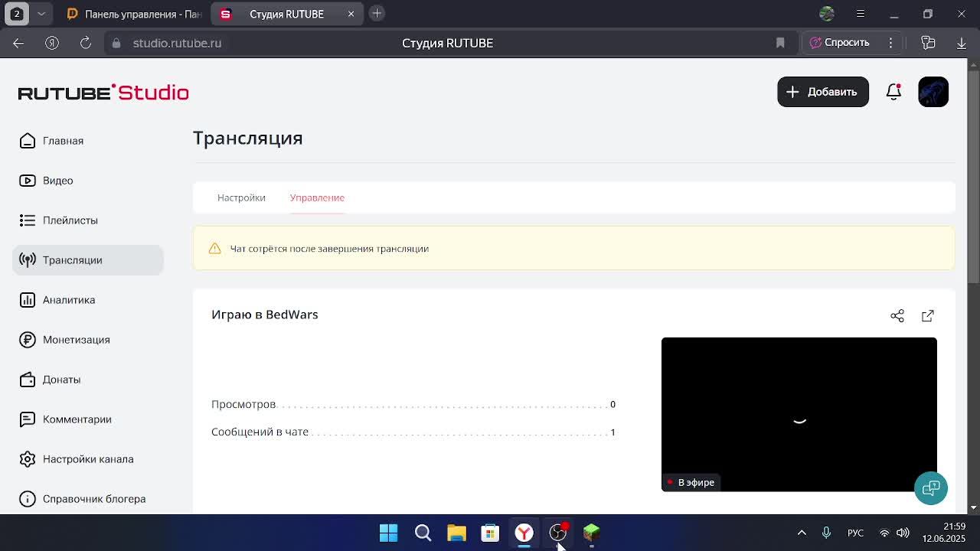Open the Видео sidebar section
This screenshot has width=980, height=551.
88,181
